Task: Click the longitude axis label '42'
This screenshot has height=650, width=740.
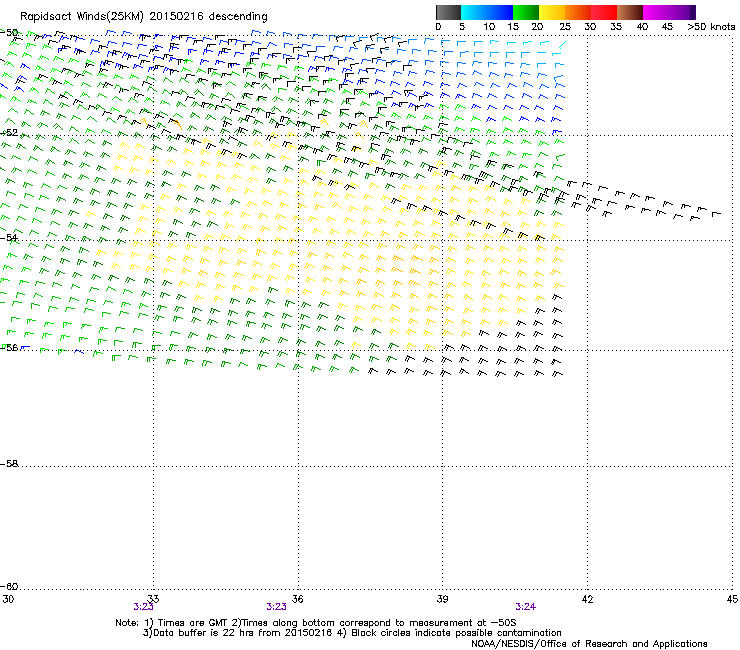Action: point(587,599)
